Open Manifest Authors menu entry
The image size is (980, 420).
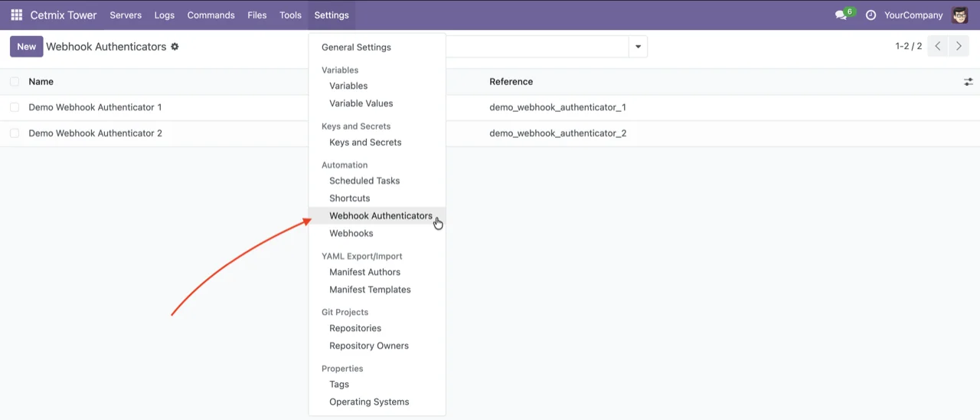point(377,272)
